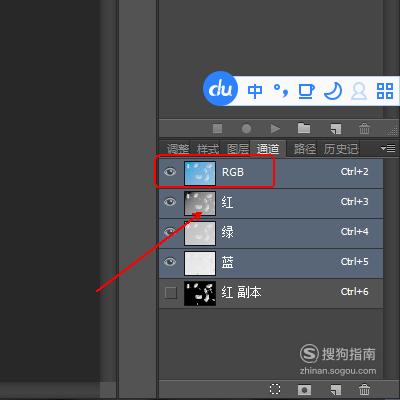This screenshot has height=400, width=400.
Task: Select the RGB channel thumbnail
Action: click(x=200, y=173)
